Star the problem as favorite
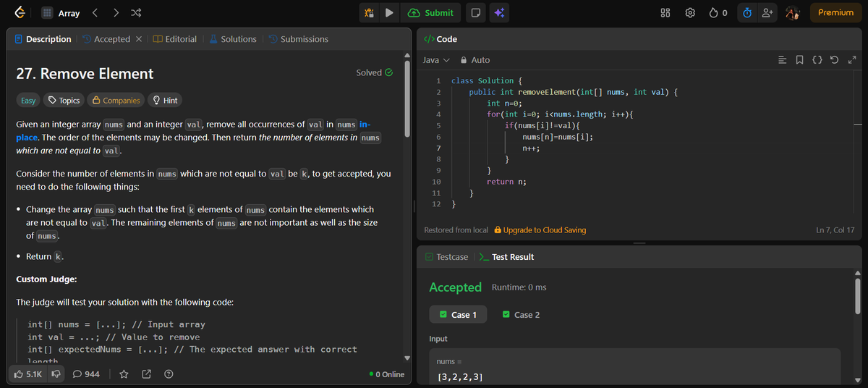This screenshot has width=868, height=388. (124, 374)
